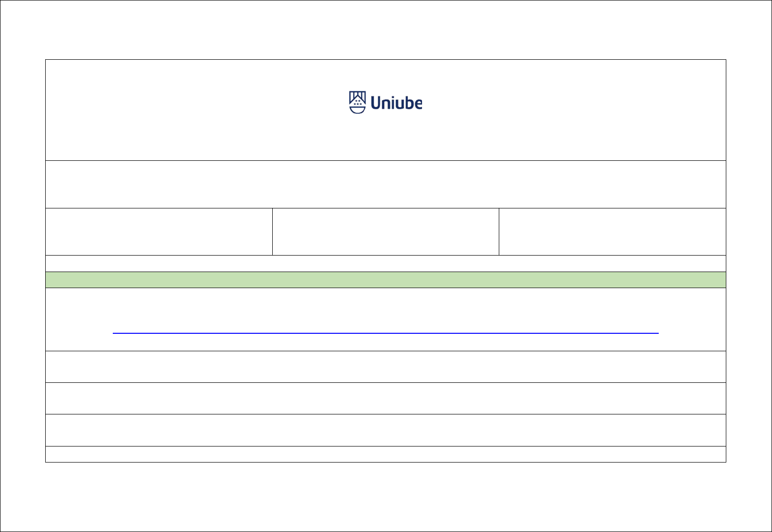Click the third empty row below the link cell
The image size is (772, 532).
[x=386, y=430]
